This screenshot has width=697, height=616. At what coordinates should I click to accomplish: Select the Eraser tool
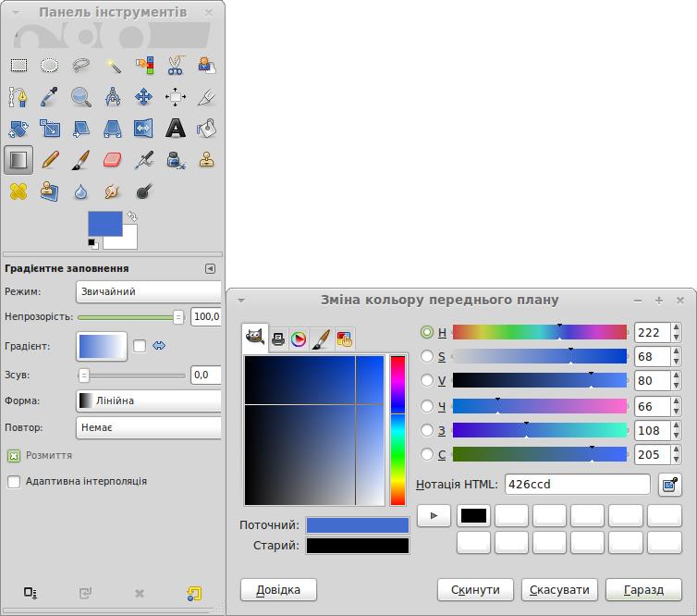[113, 160]
